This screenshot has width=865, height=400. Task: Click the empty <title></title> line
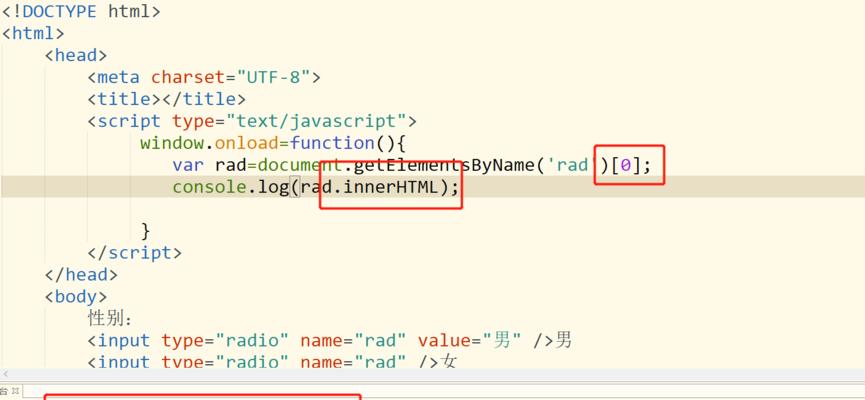[166, 99]
